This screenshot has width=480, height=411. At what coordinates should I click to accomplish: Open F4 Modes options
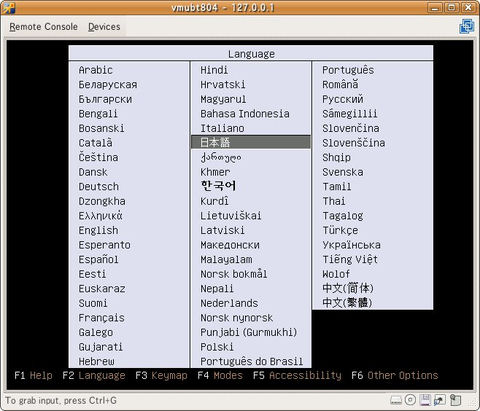click(x=220, y=375)
